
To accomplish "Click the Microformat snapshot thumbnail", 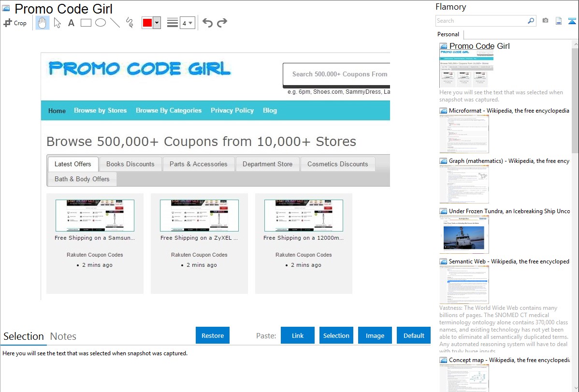I will 464,134.
